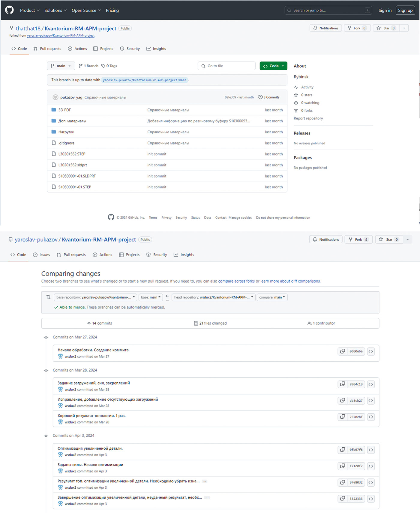The width and height of the screenshot is (420, 513).
Task: Expand message of commit 3322333
Action: tap(207, 498)
